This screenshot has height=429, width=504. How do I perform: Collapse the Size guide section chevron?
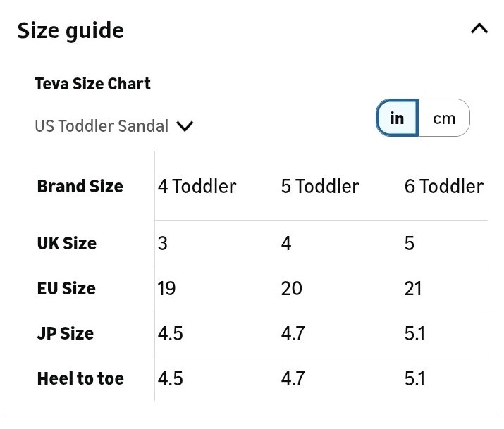click(x=479, y=29)
